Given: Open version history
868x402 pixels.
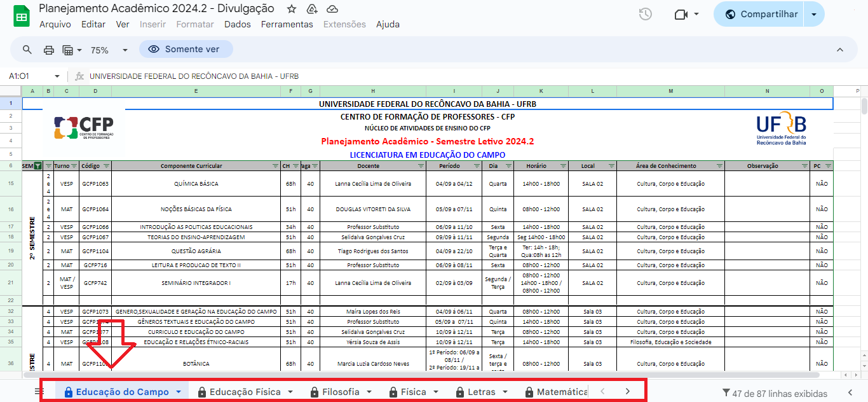Looking at the screenshot, I should point(645,13).
